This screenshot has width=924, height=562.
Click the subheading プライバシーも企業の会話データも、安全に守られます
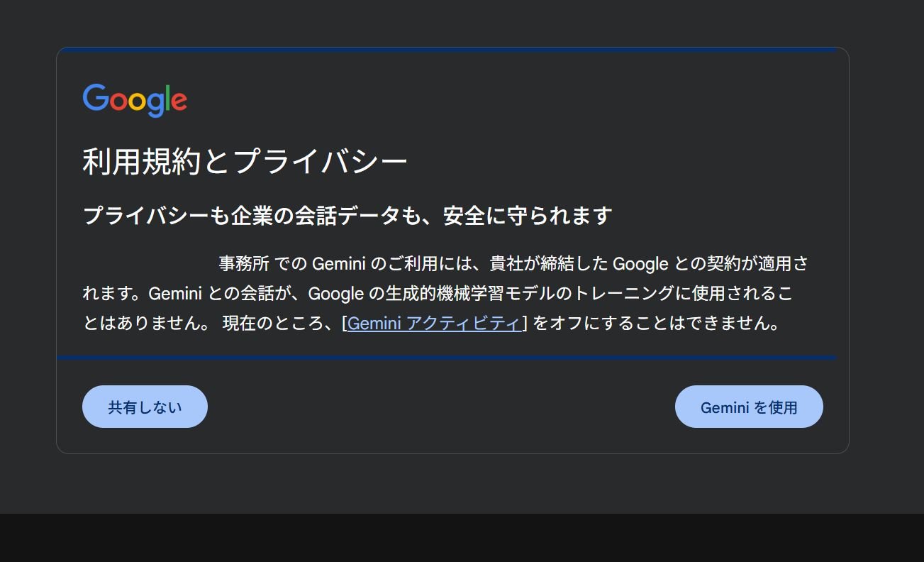347,215
